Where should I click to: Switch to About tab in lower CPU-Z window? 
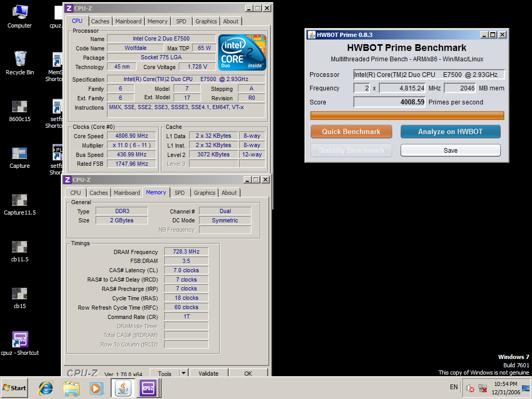point(229,193)
